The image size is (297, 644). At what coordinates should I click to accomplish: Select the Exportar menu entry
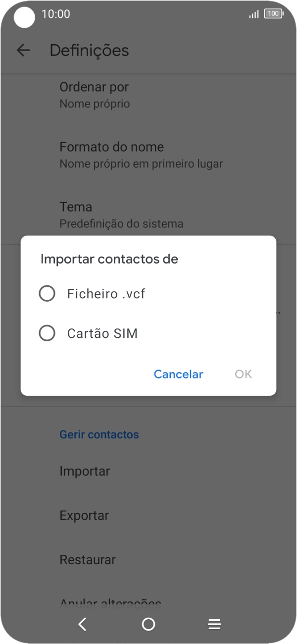(84, 515)
